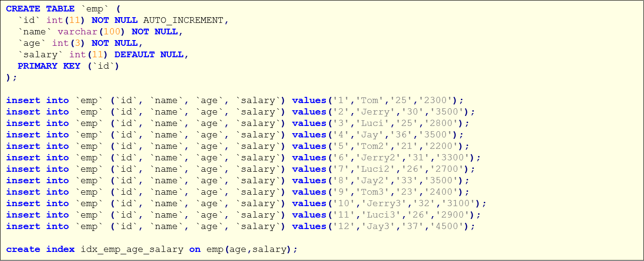Click the 'Jerry3' value in the insert row
Viewport: 644px width, 261px height.
tap(384, 203)
